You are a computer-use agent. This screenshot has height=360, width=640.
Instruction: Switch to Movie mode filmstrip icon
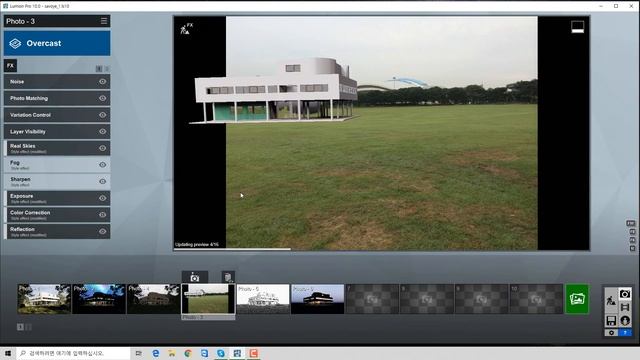[x=624, y=307]
